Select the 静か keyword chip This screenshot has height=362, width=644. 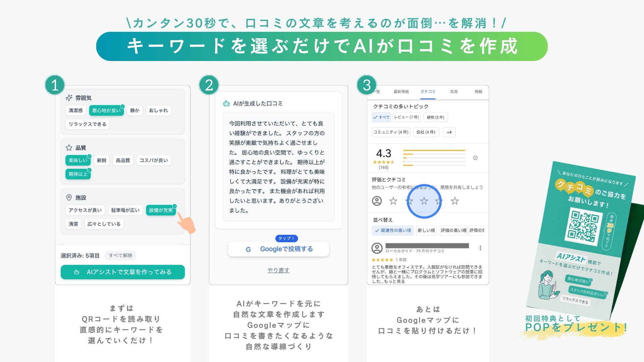point(135,111)
